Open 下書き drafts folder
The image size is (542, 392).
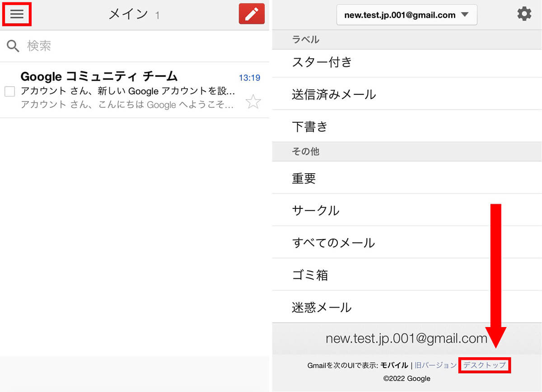click(406, 126)
